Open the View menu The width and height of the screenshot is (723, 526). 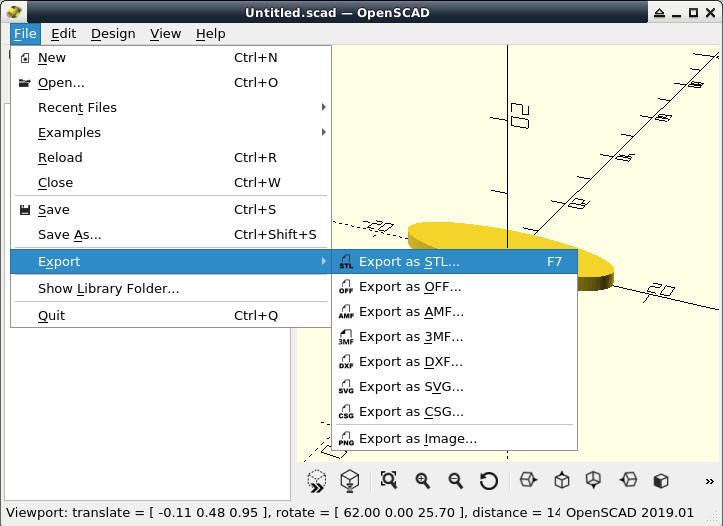[x=165, y=34]
